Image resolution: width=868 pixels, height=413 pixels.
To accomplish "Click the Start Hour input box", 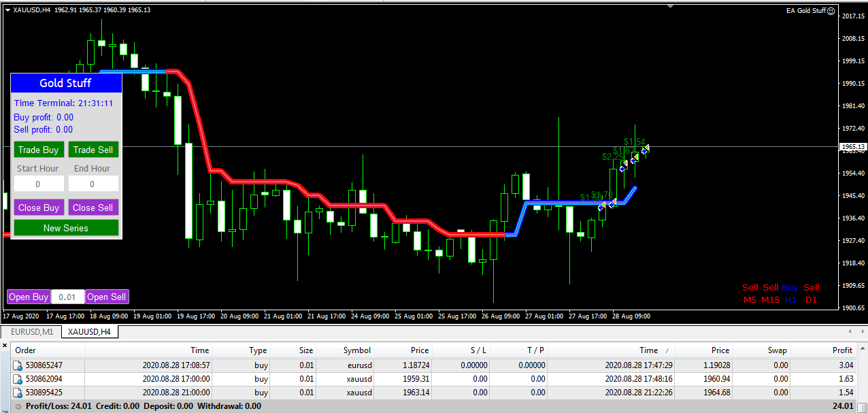I will [x=39, y=183].
